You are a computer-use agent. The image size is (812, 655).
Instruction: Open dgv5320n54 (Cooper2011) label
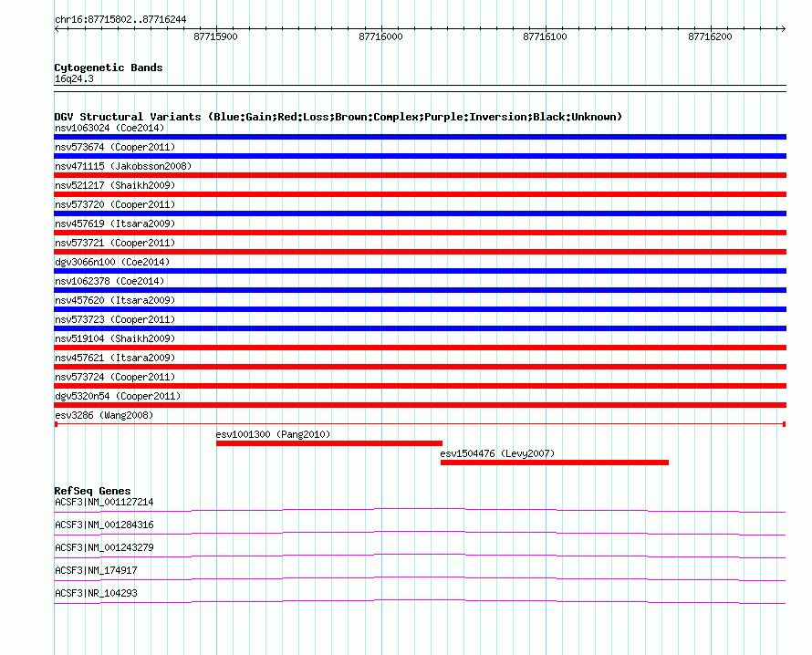(118, 396)
